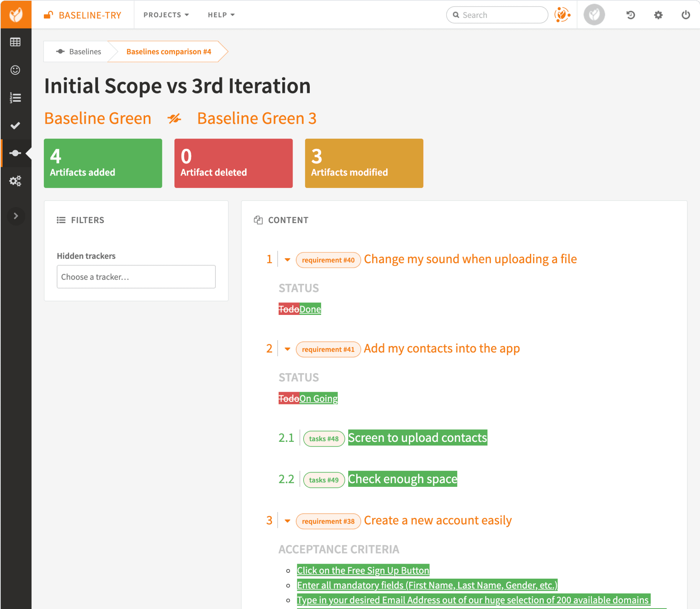Open the baselines sidebar icon
The height and width of the screenshot is (609, 700).
(x=15, y=153)
